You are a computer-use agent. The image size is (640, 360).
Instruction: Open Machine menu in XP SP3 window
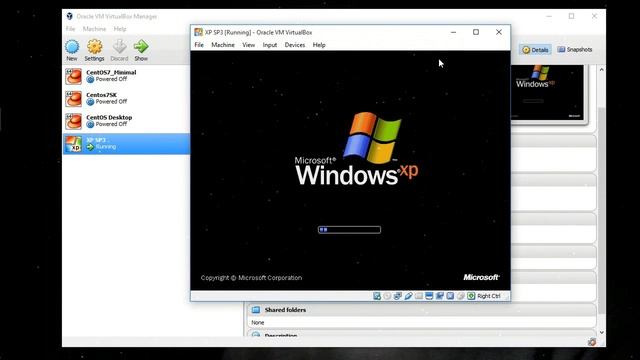[223, 45]
